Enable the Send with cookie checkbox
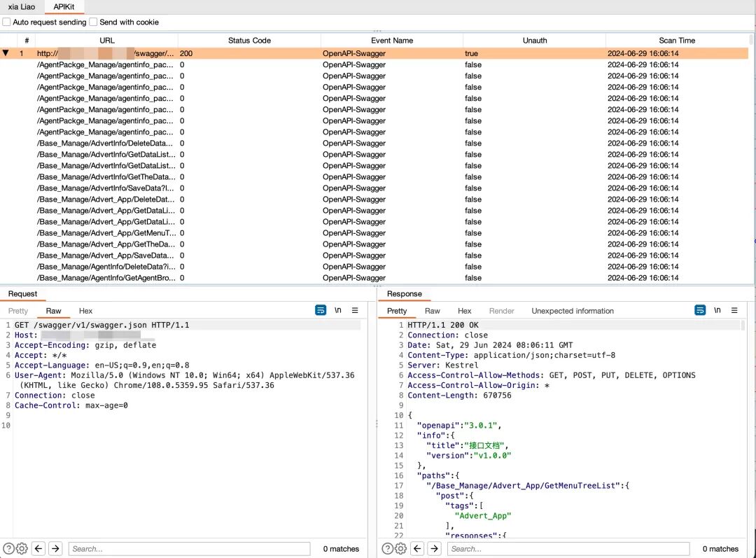Viewport: 756px width, 558px height. (94, 22)
